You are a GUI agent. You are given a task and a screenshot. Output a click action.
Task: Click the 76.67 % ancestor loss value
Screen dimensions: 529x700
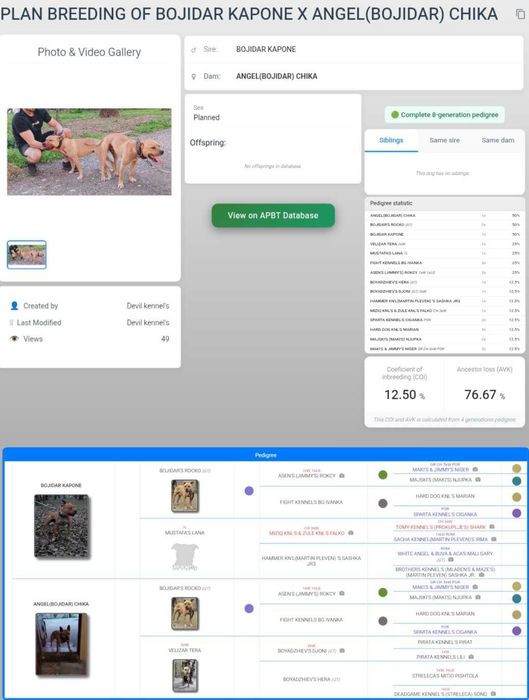pyautogui.click(x=484, y=395)
